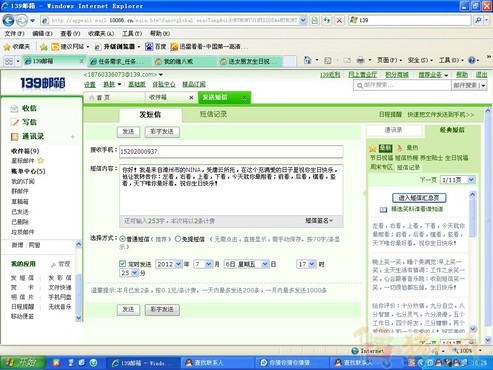The image size is (493, 370).
Task: Click the printer icon in the command bar
Action: 360,60
